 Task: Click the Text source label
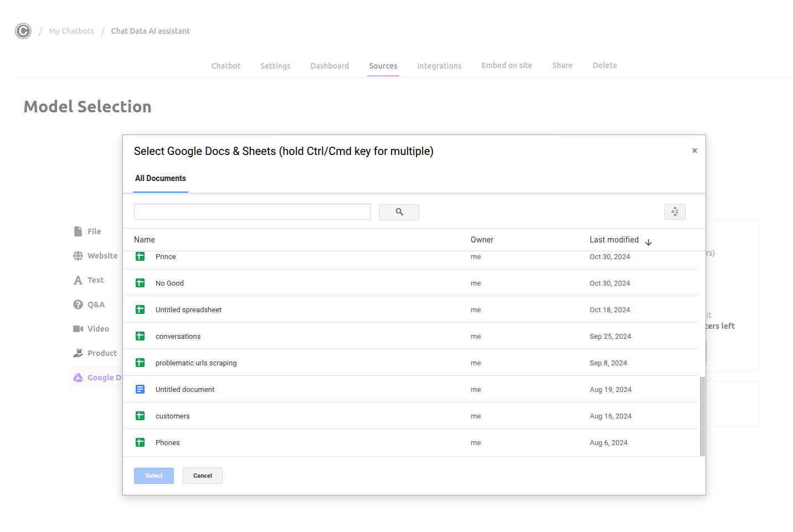pyautogui.click(x=95, y=280)
